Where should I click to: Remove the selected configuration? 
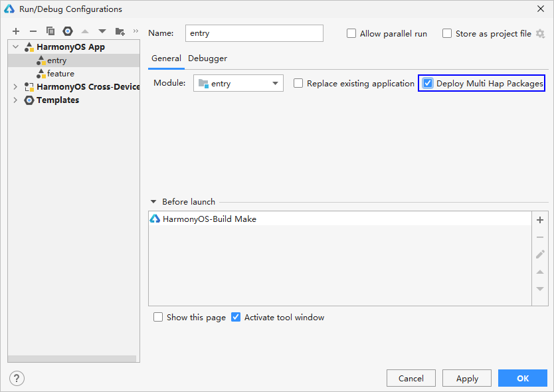pyautogui.click(x=33, y=31)
